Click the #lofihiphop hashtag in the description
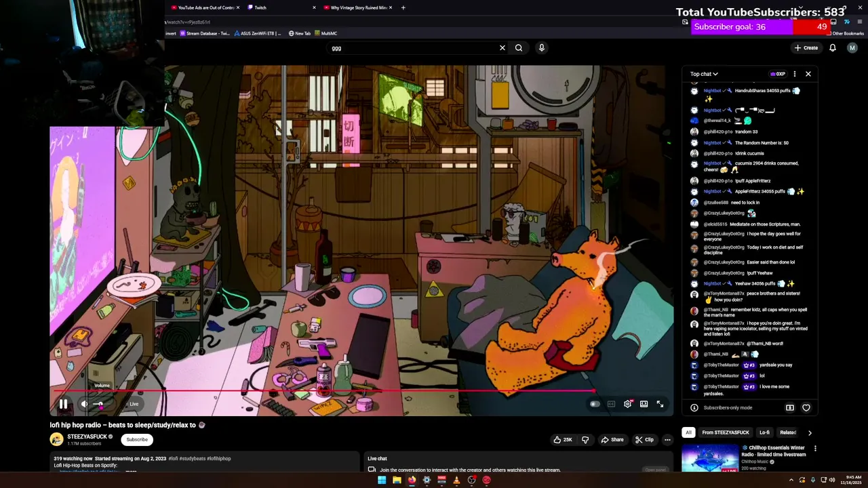 click(x=218, y=459)
